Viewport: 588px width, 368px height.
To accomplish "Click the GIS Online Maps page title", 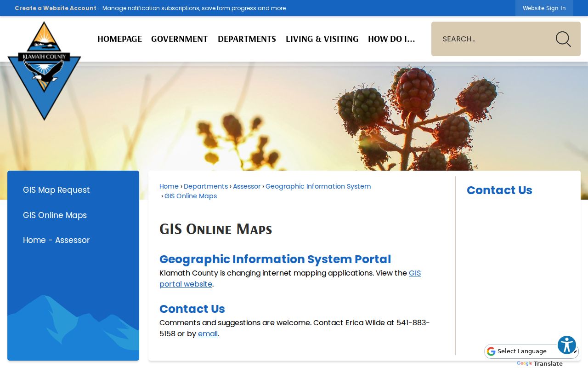I will (216, 229).
